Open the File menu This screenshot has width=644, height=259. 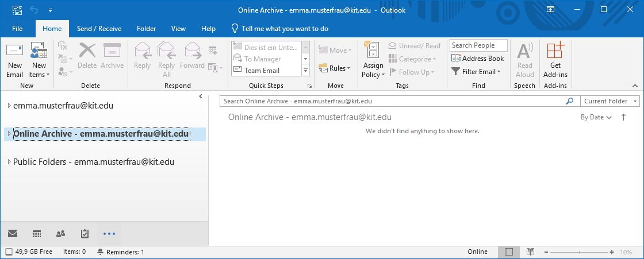(x=17, y=29)
